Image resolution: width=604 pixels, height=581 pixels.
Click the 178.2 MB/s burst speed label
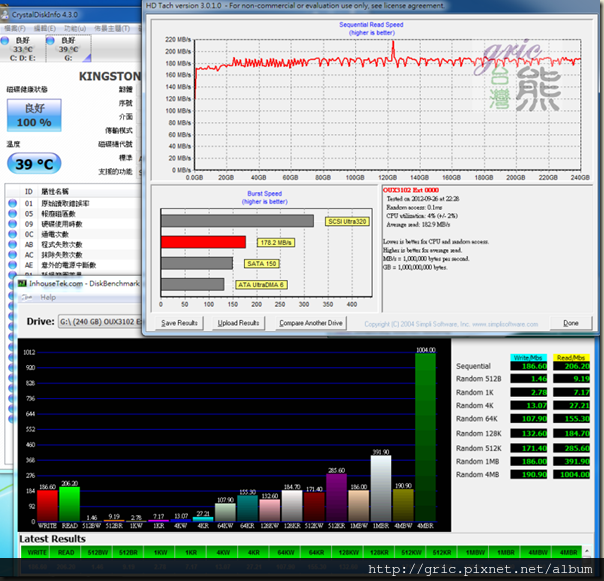276,242
